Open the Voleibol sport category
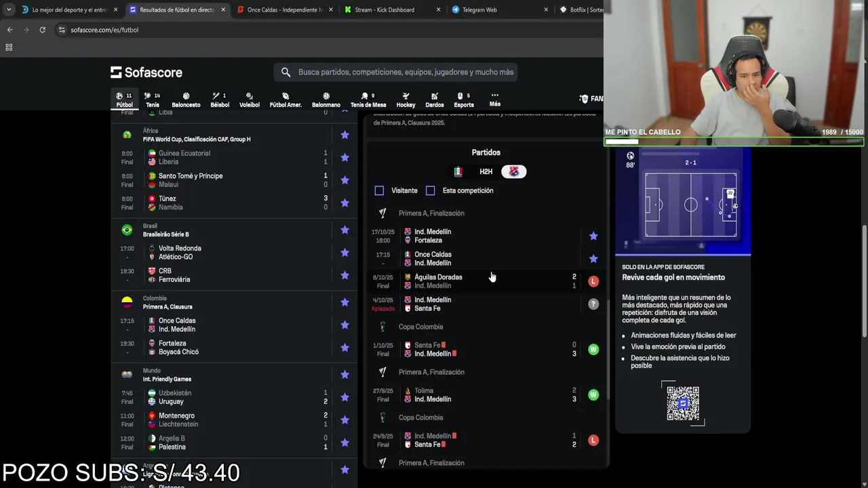Image resolution: width=868 pixels, height=488 pixels. (250, 100)
